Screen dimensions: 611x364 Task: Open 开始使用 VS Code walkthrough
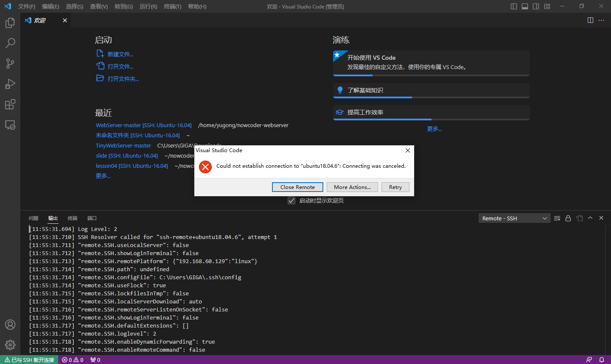point(432,63)
